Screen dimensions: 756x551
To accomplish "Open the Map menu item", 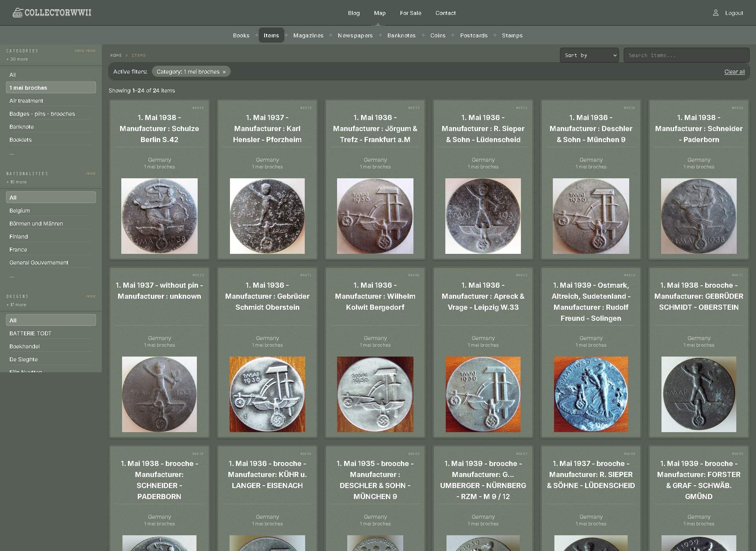I will [x=380, y=13].
